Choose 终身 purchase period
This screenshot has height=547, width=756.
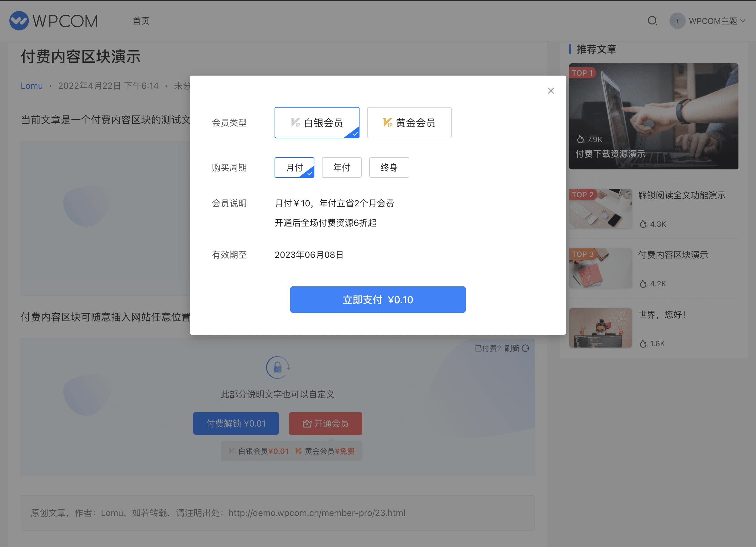389,167
